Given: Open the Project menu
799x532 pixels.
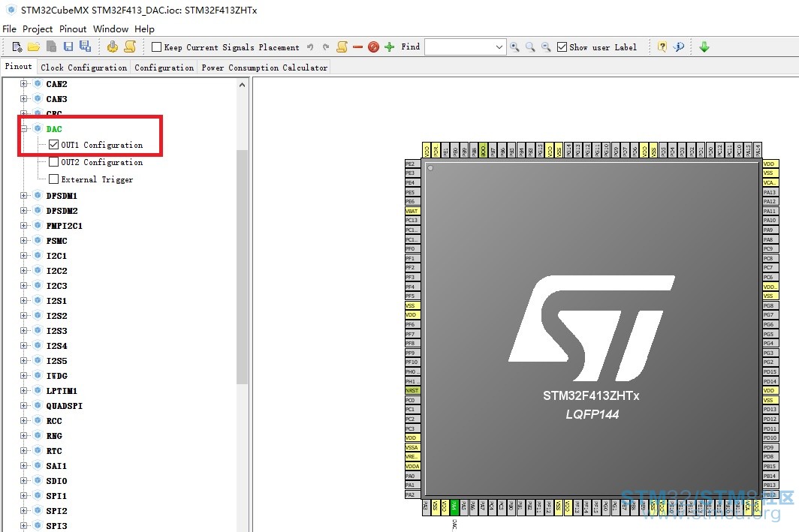Looking at the screenshot, I should coord(38,29).
